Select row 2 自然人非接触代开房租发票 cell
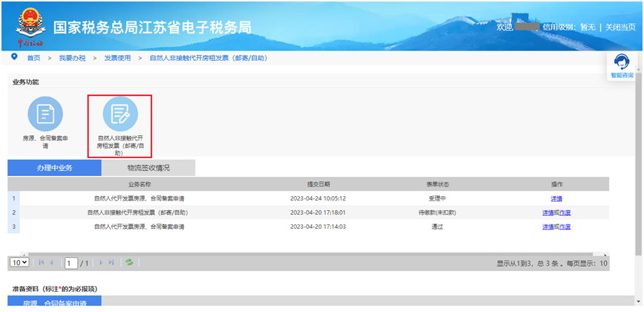This screenshot has width=644, height=312. click(x=138, y=212)
